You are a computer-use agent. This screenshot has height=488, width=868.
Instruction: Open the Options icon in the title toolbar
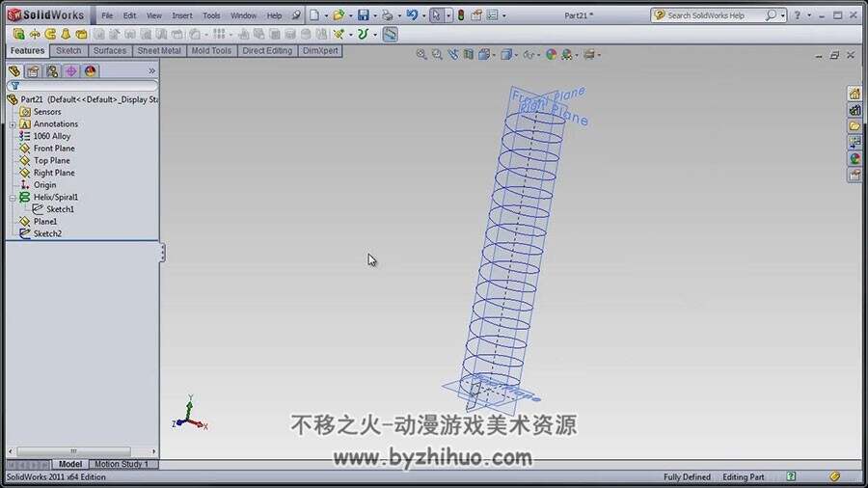[492, 15]
